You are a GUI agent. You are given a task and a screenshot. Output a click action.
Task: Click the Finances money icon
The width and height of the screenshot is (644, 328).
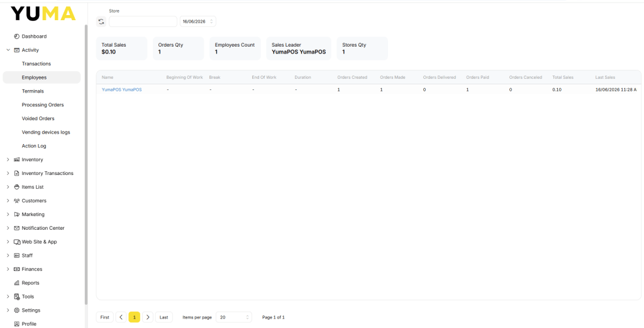17,269
